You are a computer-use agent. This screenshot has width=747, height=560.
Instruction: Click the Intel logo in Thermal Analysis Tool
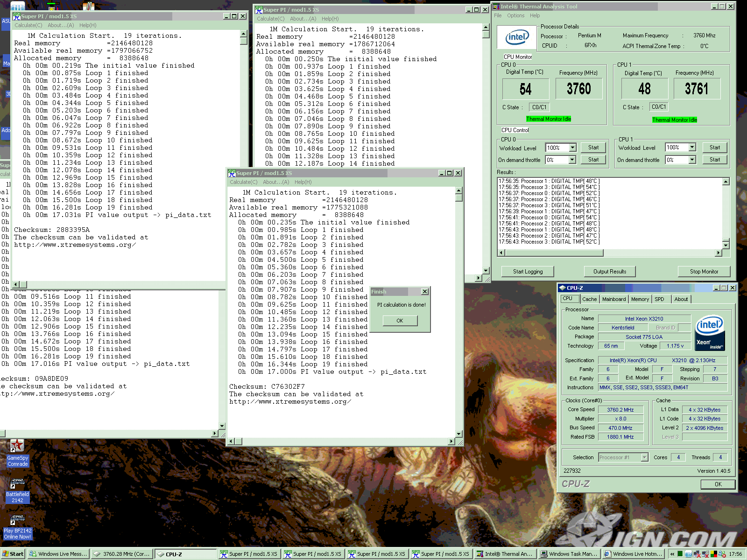[517, 37]
